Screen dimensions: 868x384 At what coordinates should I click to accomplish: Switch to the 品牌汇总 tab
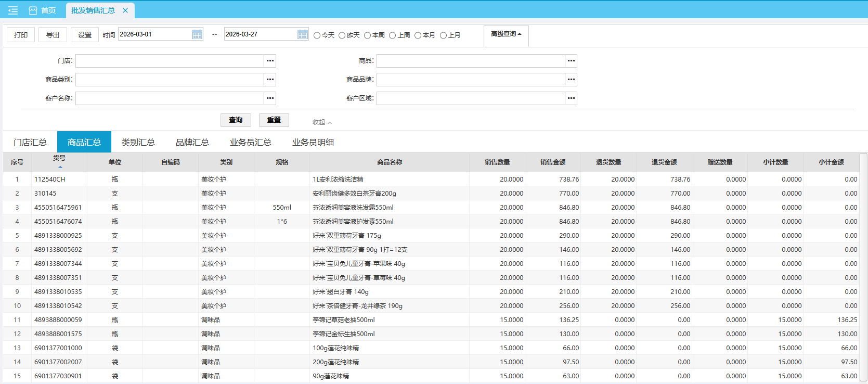click(x=192, y=142)
